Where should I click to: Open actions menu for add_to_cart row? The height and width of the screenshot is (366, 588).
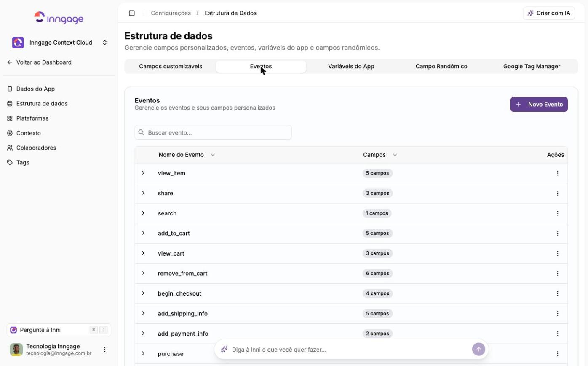click(x=558, y=233)
